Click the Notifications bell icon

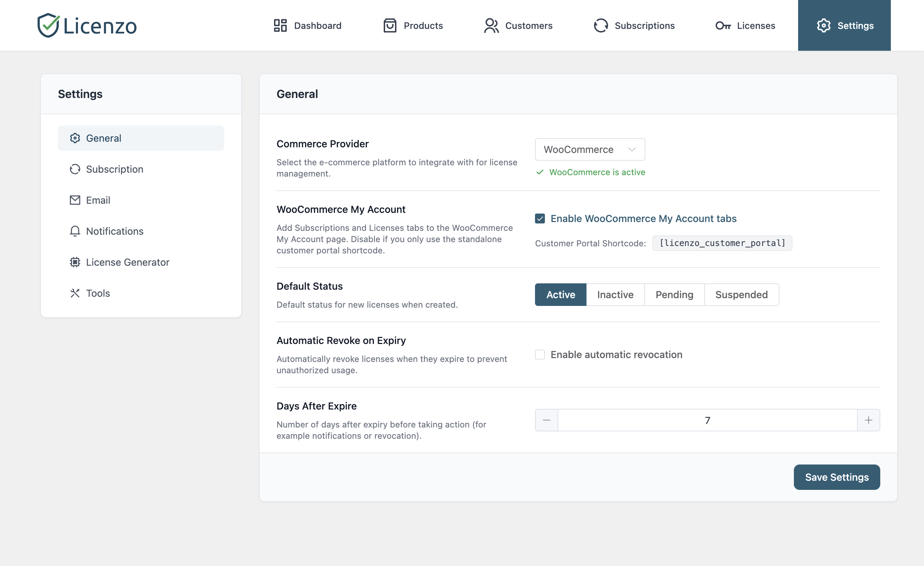(x=75, y=231)
